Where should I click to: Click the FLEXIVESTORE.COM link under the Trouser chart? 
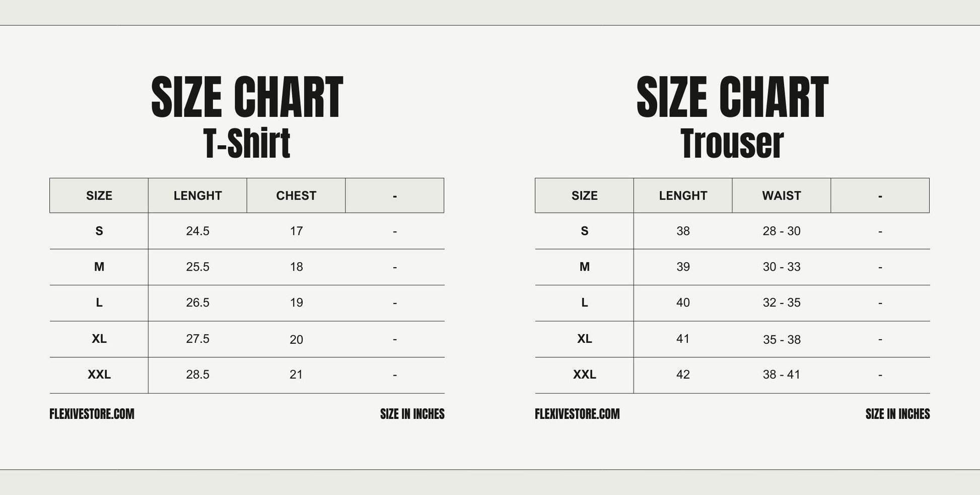pos(577,414)
